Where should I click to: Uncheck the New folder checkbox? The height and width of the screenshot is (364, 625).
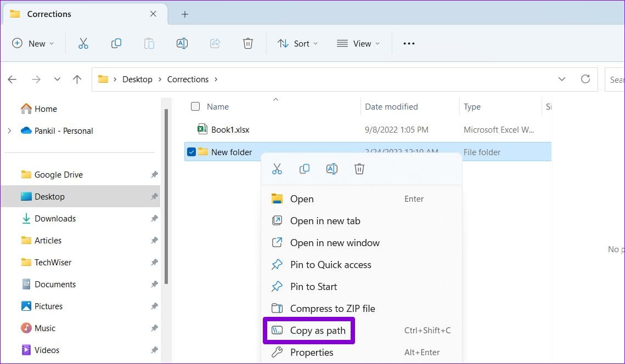[x=192, y=152]
